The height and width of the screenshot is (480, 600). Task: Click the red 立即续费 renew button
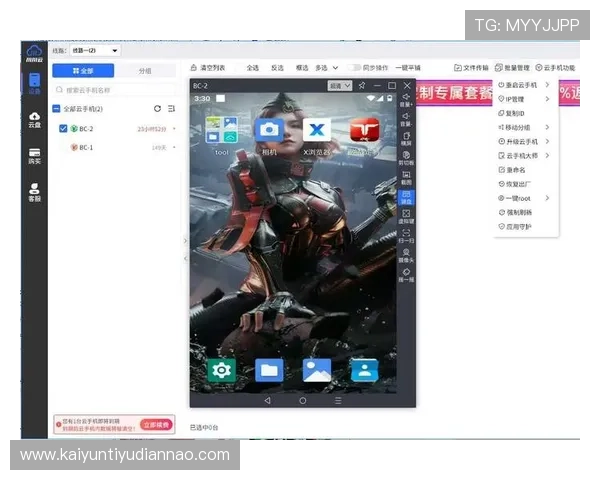coord(157,424)
